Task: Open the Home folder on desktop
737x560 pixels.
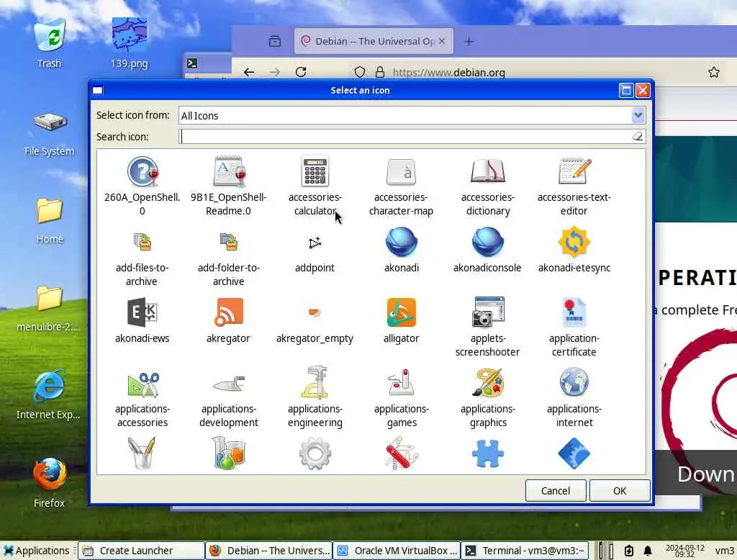Action: click(x=50, y=220)
